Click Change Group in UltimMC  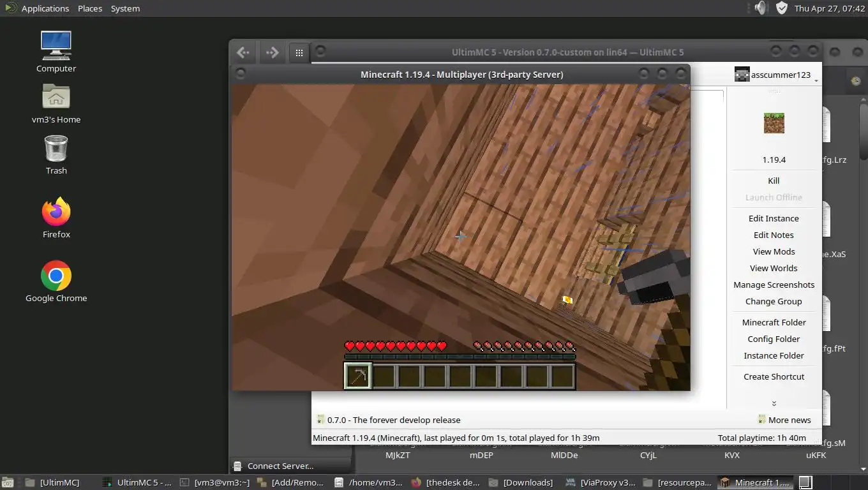pos(774,301)
